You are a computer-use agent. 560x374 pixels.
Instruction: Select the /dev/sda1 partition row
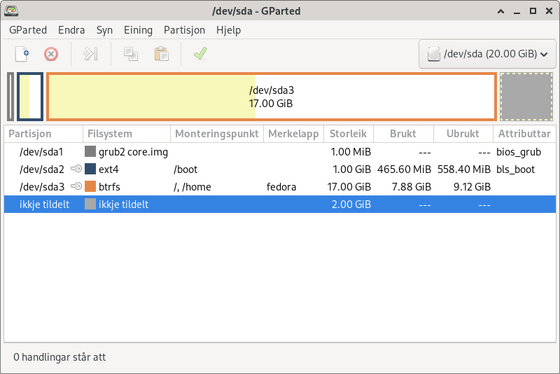pyautogui.click(x=280, y=152)
